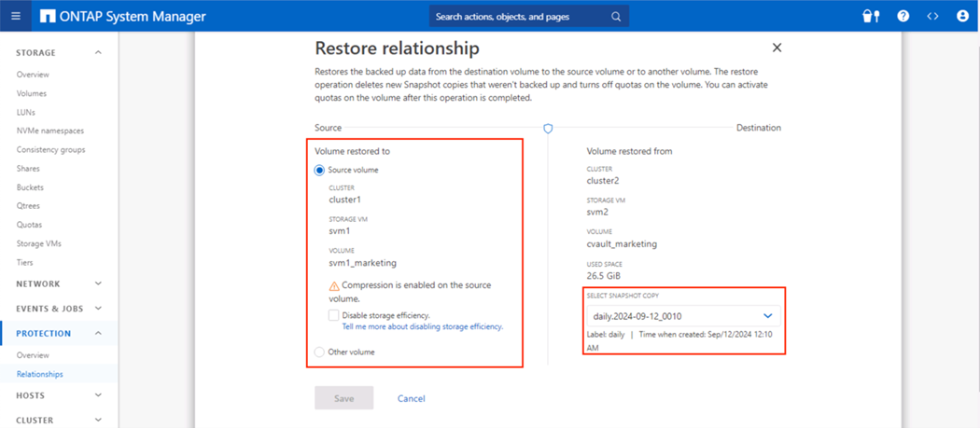Expand the Network sidebar section
This screenshot has width=980, height=428.
pyautogui.click(x=98, y=283)
